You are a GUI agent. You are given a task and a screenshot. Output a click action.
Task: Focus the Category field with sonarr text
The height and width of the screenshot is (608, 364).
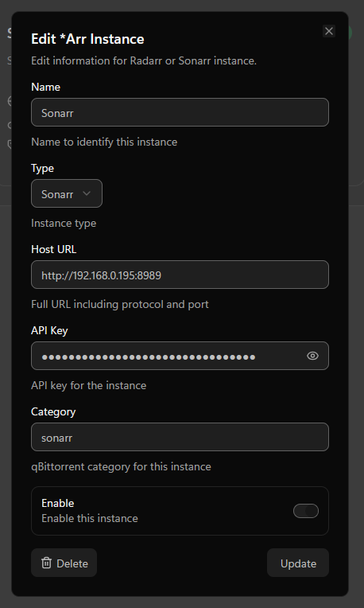[x=180, y=437]
